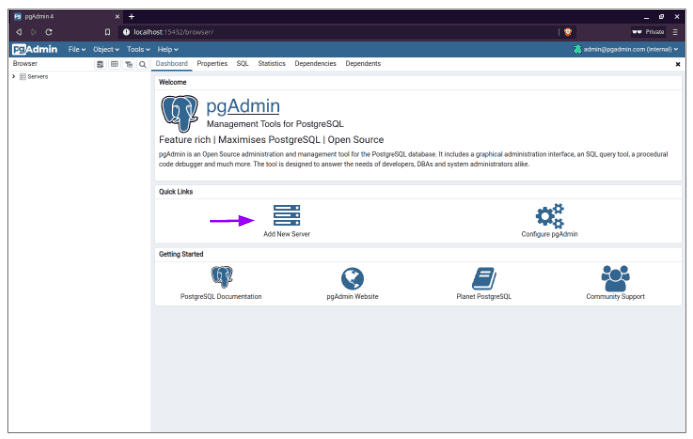The height and width of the screenshot is (439, 693).
Task: Click the pgAdmin Website link text
Action: pyautogui.click(x=352, y=297)
